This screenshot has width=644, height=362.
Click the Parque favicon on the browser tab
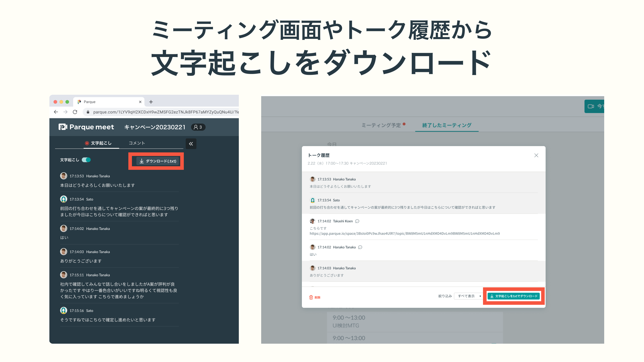79,102
